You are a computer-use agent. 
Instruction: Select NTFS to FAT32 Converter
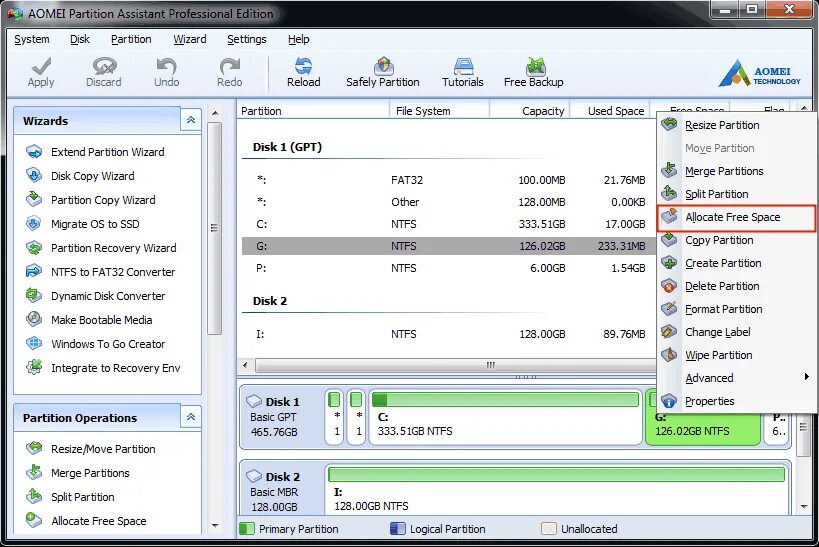[113, 272]
